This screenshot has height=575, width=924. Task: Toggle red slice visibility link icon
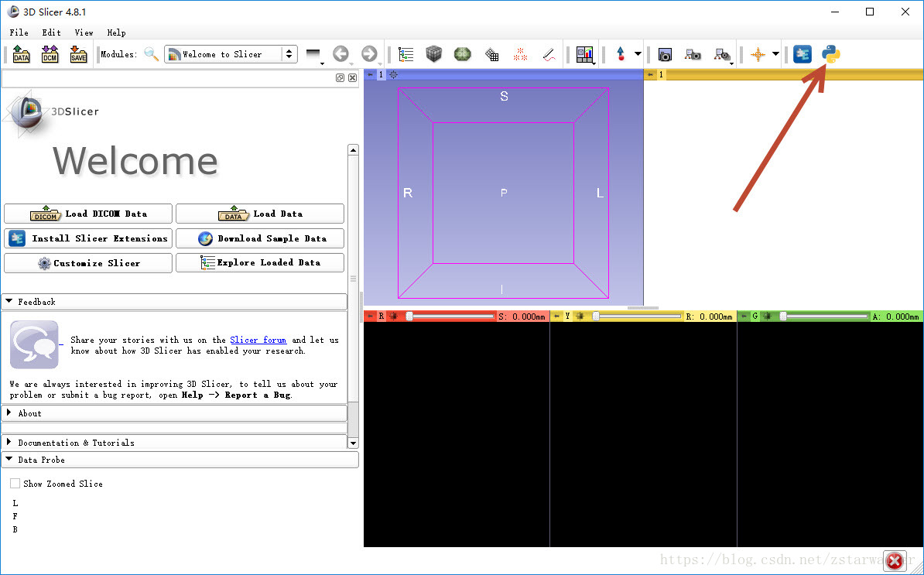[x=394, y=317]
